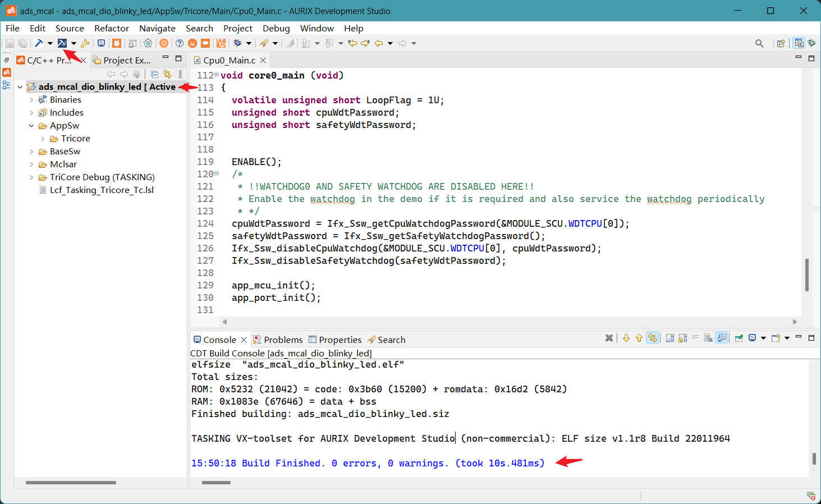Open the Navigate menu
The width and height of the screenshot is (821, 504).
coord(157,28)
